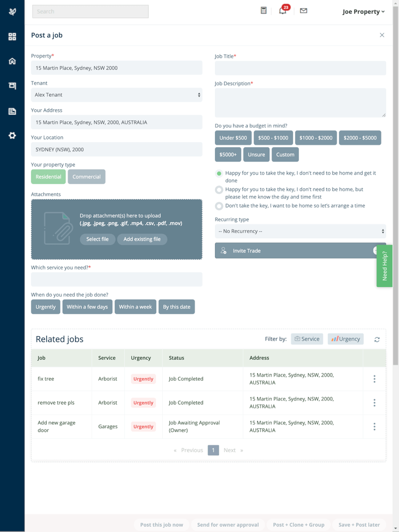
Task: Open the Recurring type dropdown
Action: tap(301, 232)
